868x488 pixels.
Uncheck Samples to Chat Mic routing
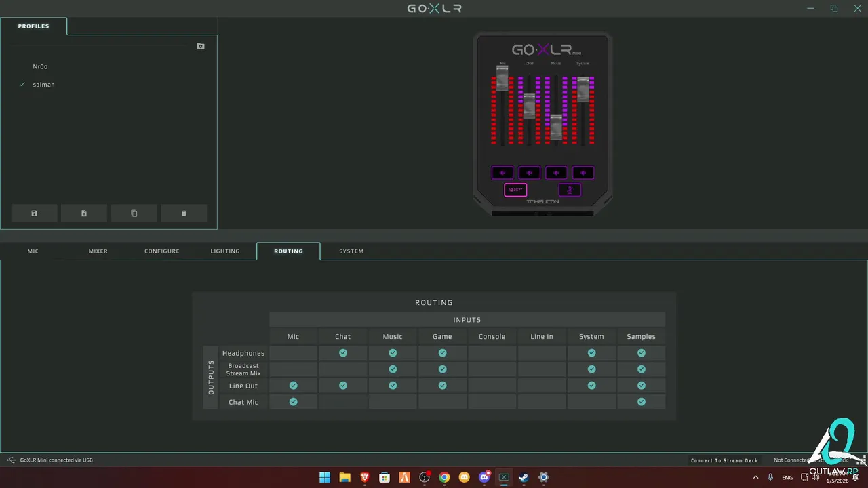point(642,402)
